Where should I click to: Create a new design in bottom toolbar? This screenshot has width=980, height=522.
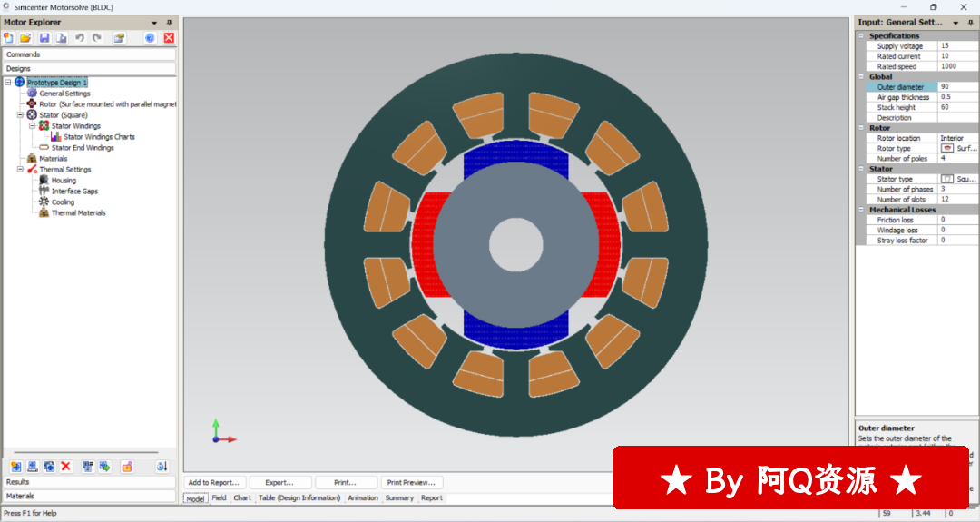[x=15, y=467]
